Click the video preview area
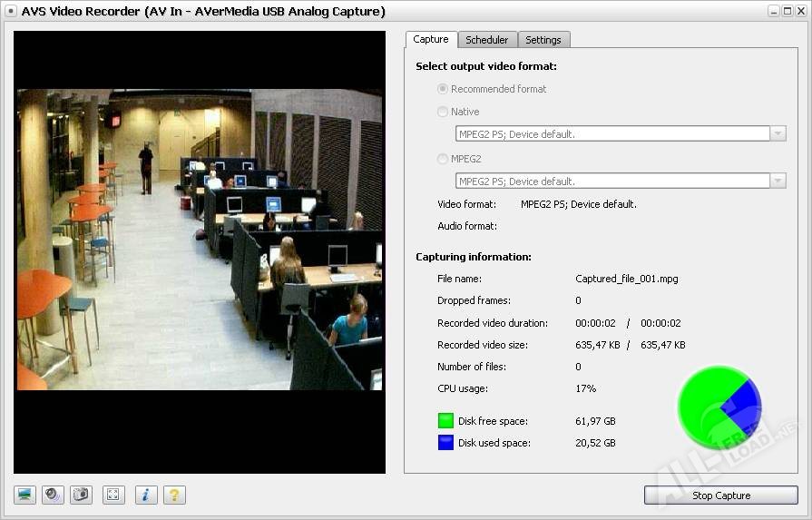This screenshot has width=812, height=520. [x=200, y=251]
